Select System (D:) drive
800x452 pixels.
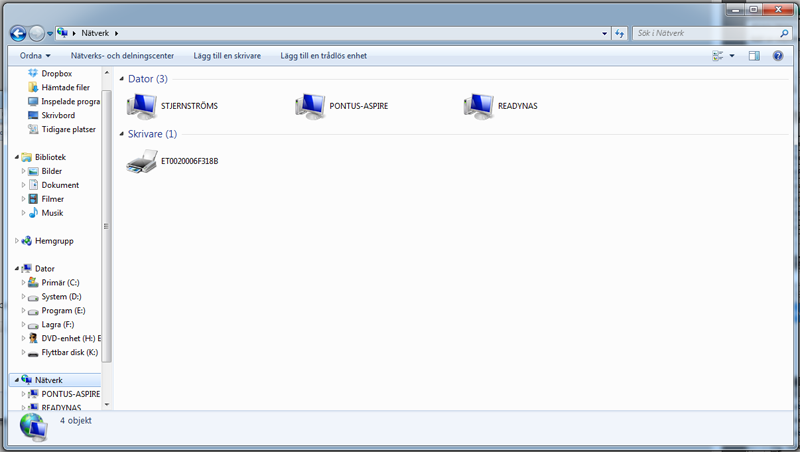point(61,296)
